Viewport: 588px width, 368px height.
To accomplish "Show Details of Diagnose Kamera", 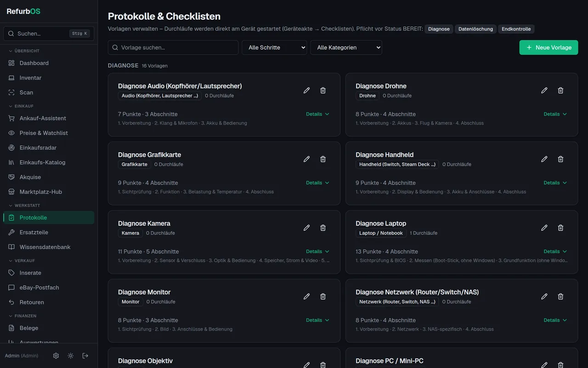I will (318, 252).
